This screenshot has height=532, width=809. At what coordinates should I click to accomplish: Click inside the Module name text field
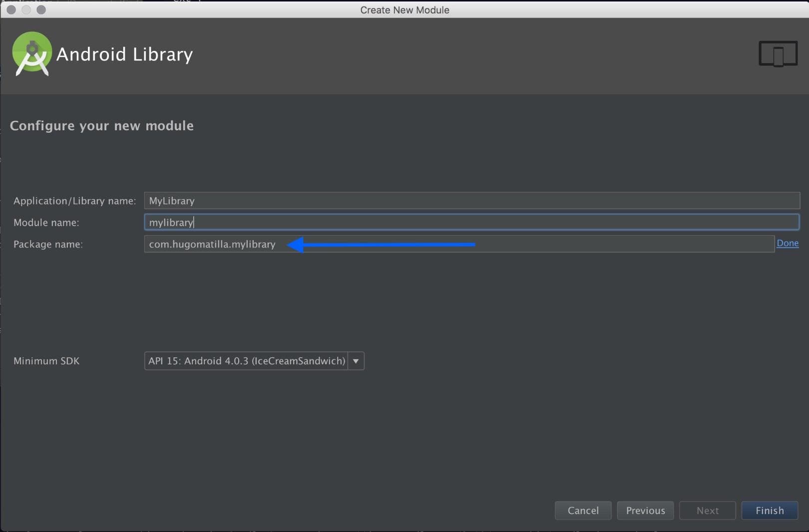tap(471, 222)
